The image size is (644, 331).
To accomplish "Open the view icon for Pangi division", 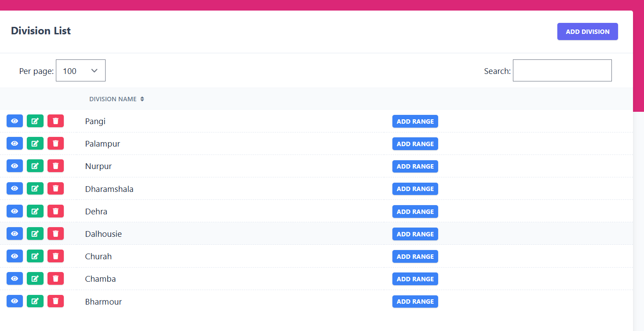I will tap(15, 121).
